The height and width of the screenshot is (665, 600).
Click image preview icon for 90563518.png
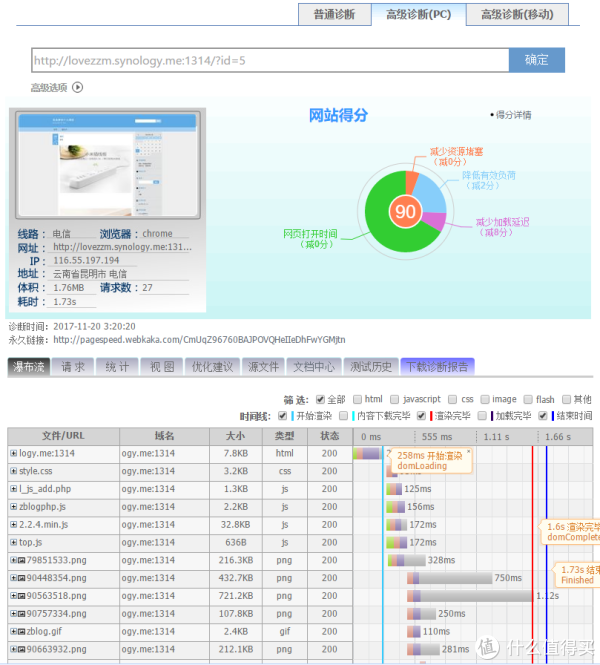click(x=22, y=596)
